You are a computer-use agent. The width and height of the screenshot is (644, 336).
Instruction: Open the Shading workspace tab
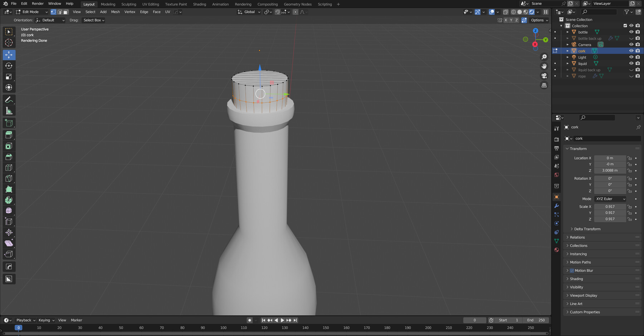(x=200, y=4)
